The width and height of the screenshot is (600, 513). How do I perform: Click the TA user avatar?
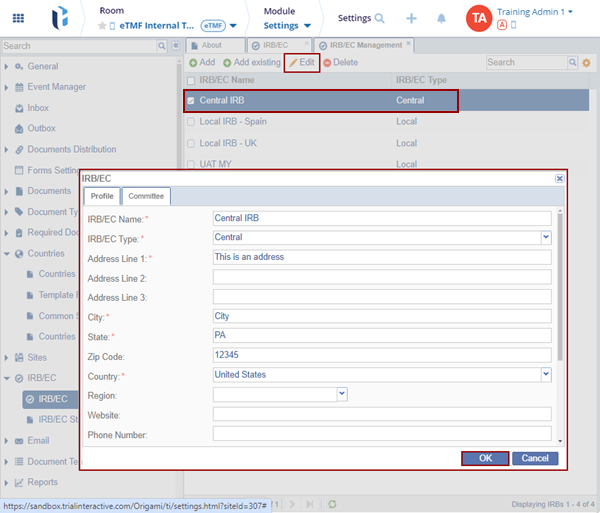click(x=478, y=18)
